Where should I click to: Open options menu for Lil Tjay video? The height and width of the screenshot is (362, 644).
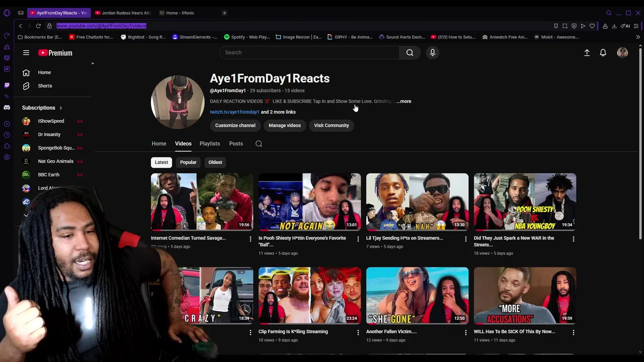(465, 239)
